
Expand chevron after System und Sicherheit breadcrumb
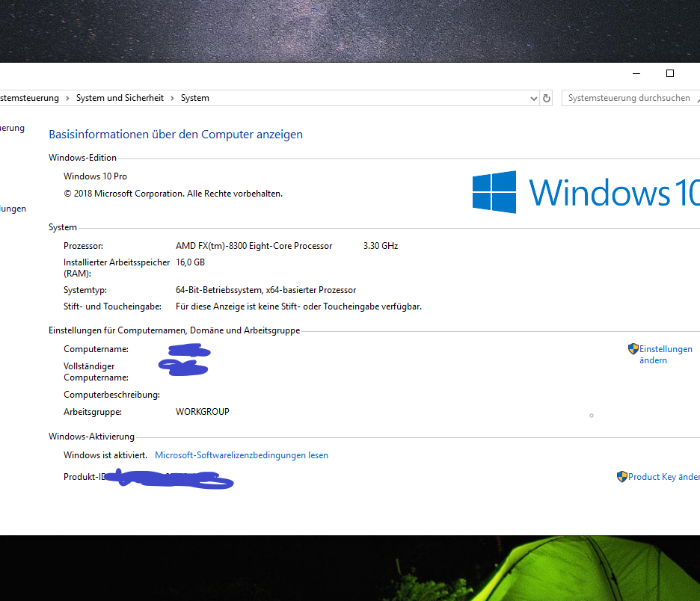[172, 98]
